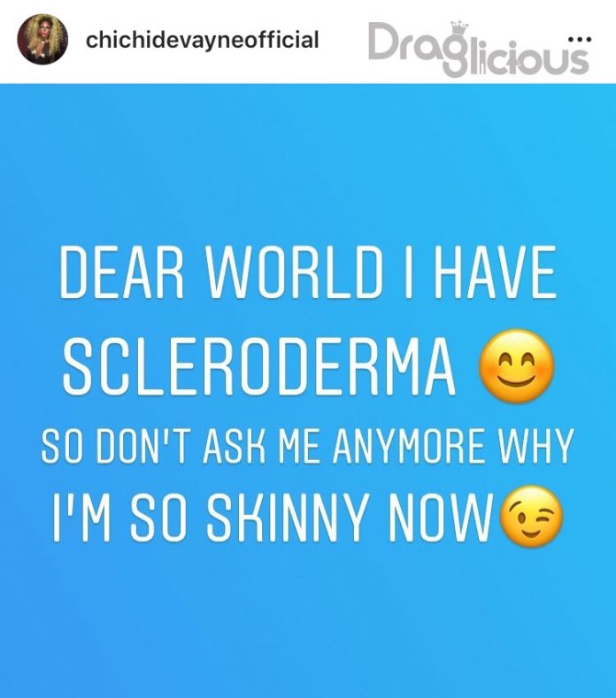Open the three-dot more options menu
Viewport: 616px width, 698px height.
[580, 40]
